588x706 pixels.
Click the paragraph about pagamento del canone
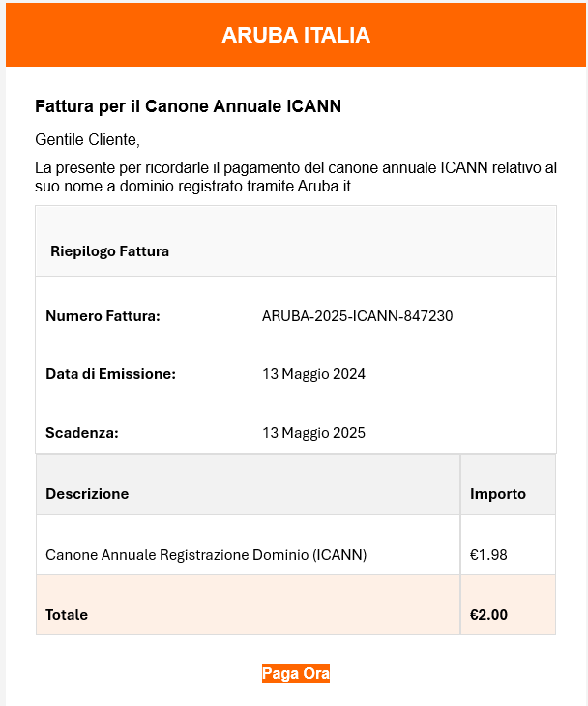[296, 177]
